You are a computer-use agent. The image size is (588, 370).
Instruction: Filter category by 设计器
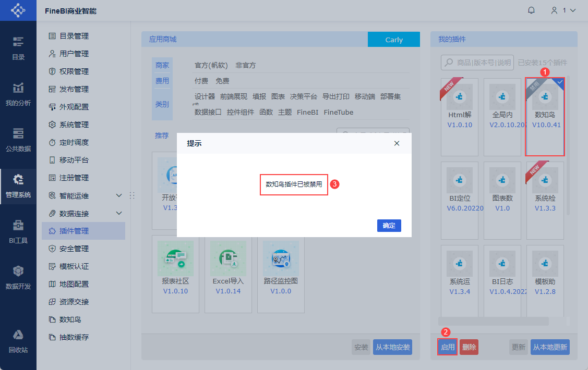coord(205,96)
